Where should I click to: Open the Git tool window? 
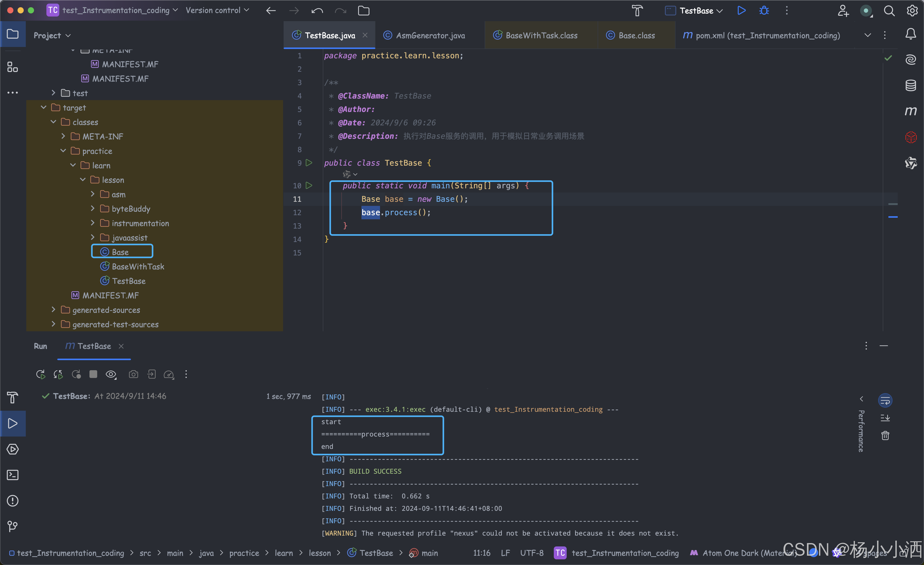(12, 526)
